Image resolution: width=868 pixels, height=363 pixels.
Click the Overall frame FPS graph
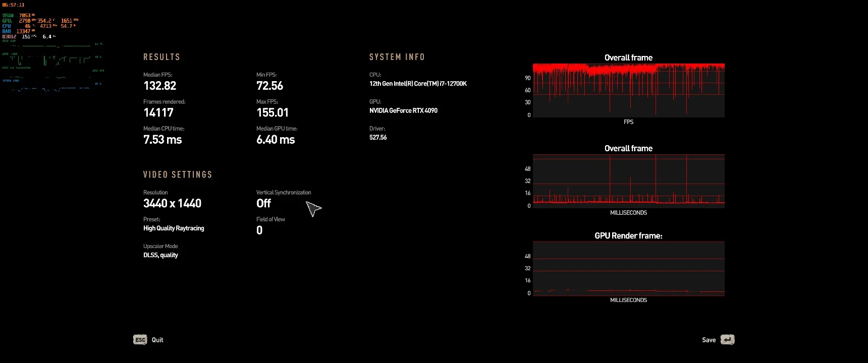pos(629,90)
